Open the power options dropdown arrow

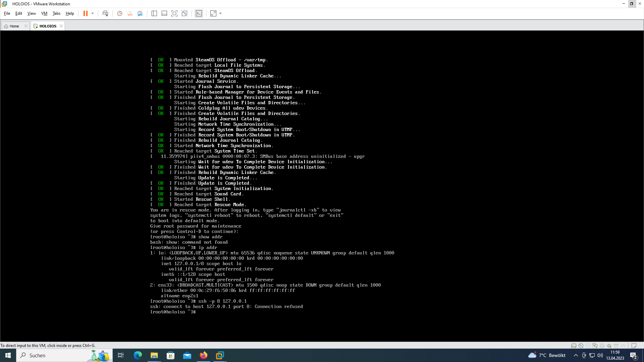click(x=93, y=13)
